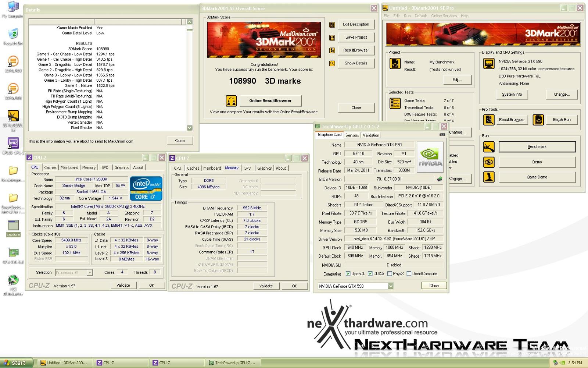This screenshot has height=368, width=588.
Task: Open the 3DMark05 desktop shortcut
Action: coord(13,91)
